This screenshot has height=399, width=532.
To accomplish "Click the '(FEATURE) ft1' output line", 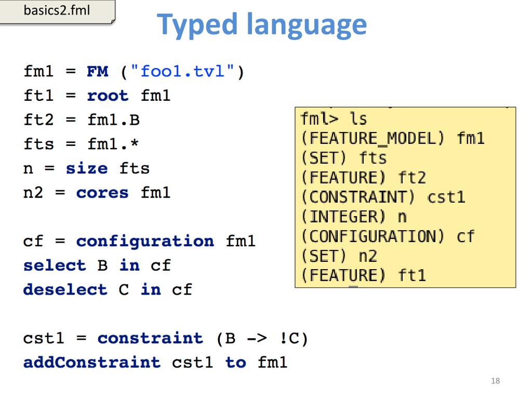I will point(363,275).
